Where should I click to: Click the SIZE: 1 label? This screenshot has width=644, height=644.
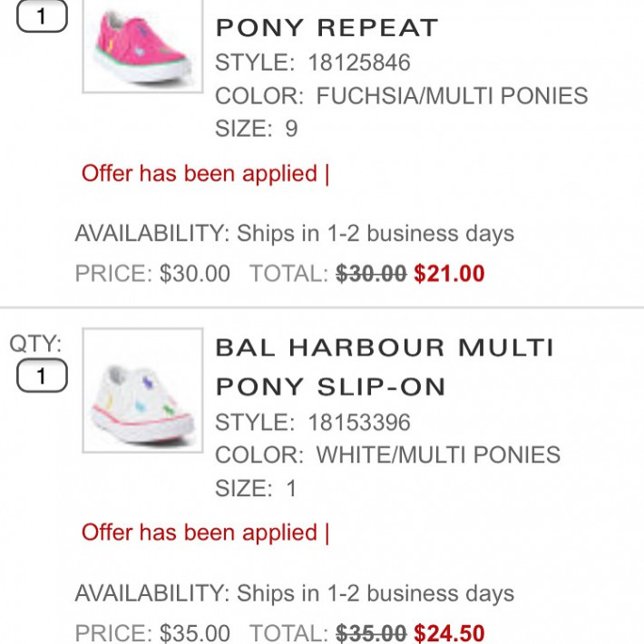click(257, 488)
